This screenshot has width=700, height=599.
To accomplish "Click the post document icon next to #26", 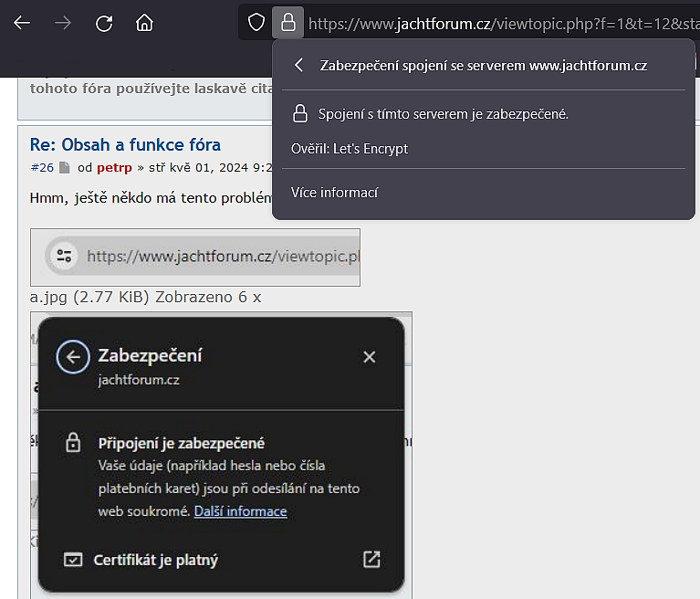I will pos(65,168).
